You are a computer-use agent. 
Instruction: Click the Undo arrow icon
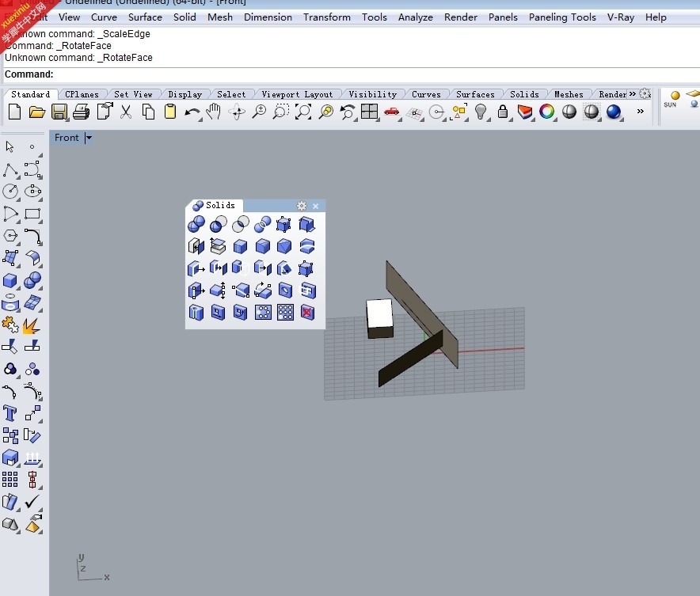click(192, 112)
